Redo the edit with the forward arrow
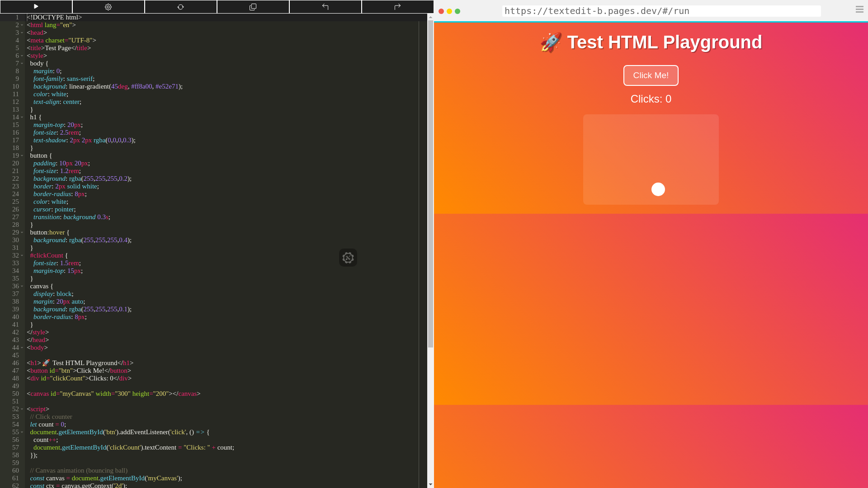 click(398, 7)
